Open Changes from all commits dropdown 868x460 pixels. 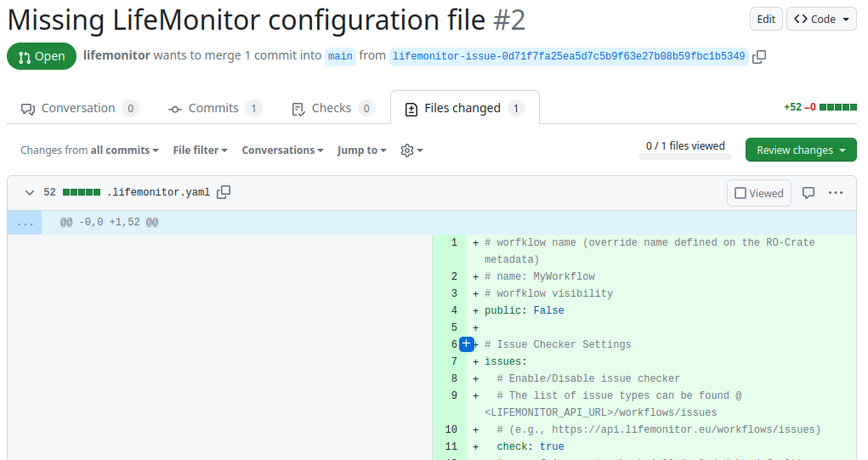[x=89, y=150]
